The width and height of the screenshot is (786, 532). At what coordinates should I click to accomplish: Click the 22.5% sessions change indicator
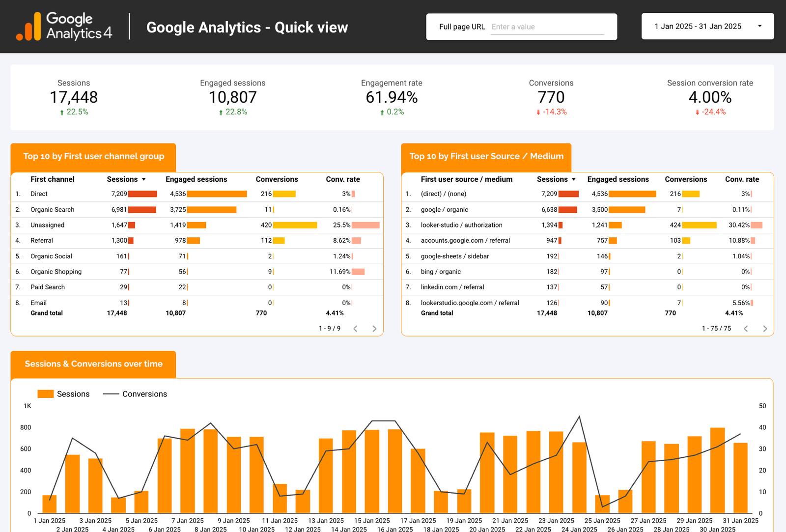(74, 112)
